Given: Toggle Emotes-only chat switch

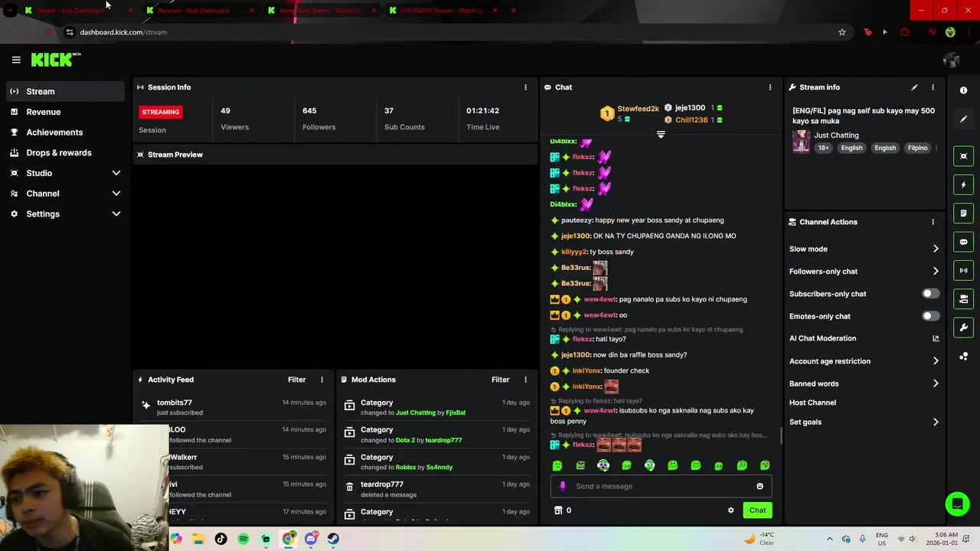Looking at the screenshot, I should (x=930, y=316).
